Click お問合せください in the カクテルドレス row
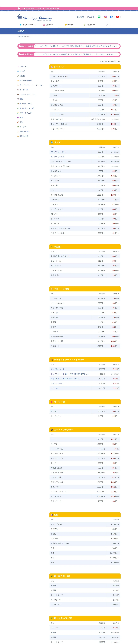 click(98, 119)
